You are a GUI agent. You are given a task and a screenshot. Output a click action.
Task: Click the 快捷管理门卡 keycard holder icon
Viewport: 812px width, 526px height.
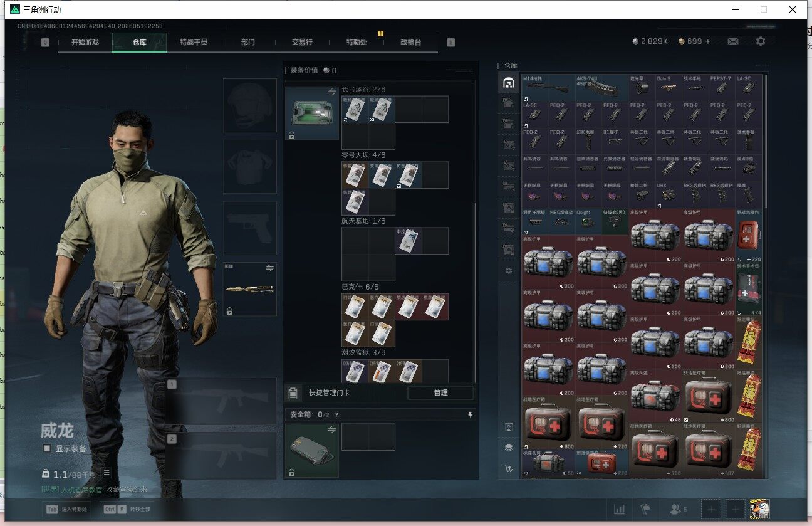tap(292, 393)
